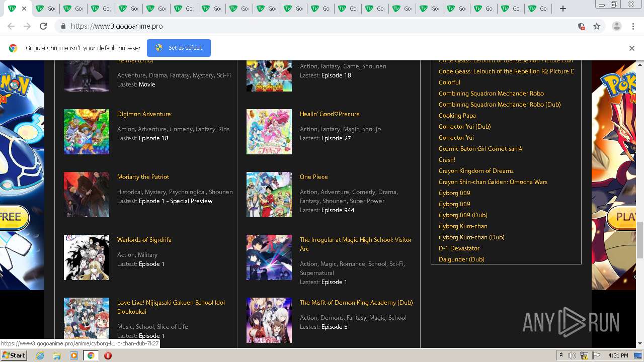Select Cosmic Baton Girl Comet-san

(480, 149)
